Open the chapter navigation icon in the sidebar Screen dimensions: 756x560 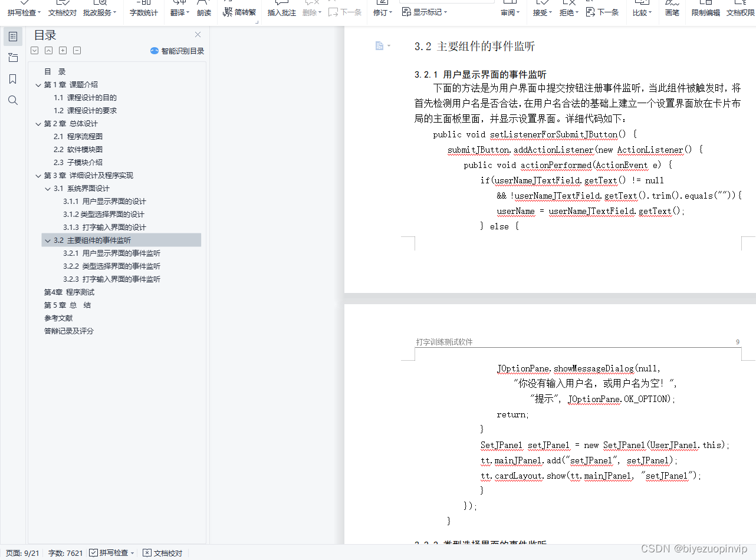[13, 58]
